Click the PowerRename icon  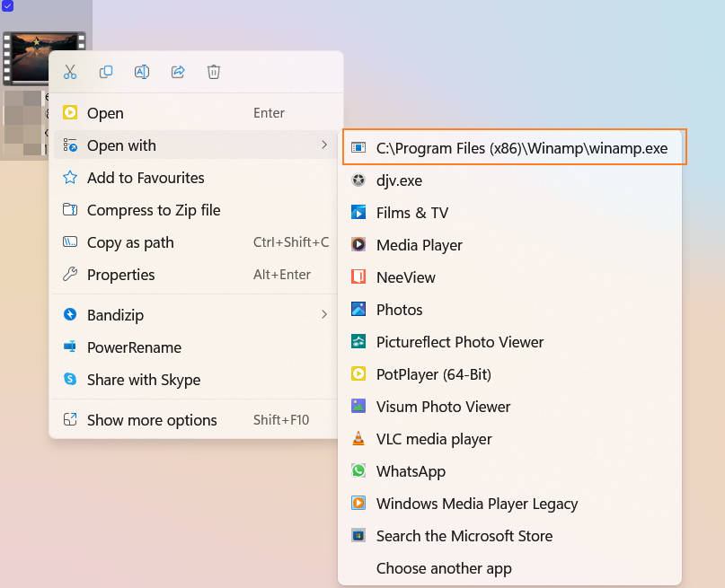[x=70, y=347]
